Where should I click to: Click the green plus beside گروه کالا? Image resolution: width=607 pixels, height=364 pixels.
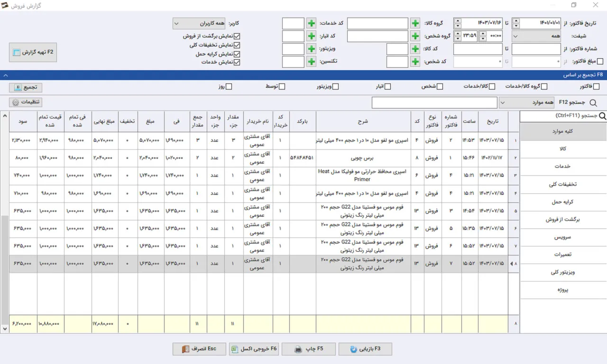(x=415, y=23)
